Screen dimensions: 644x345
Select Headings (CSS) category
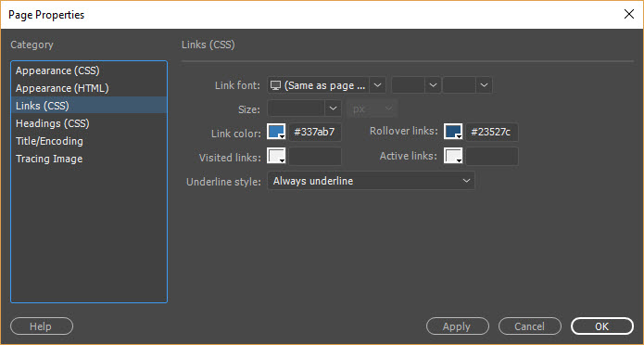[89, 123]
